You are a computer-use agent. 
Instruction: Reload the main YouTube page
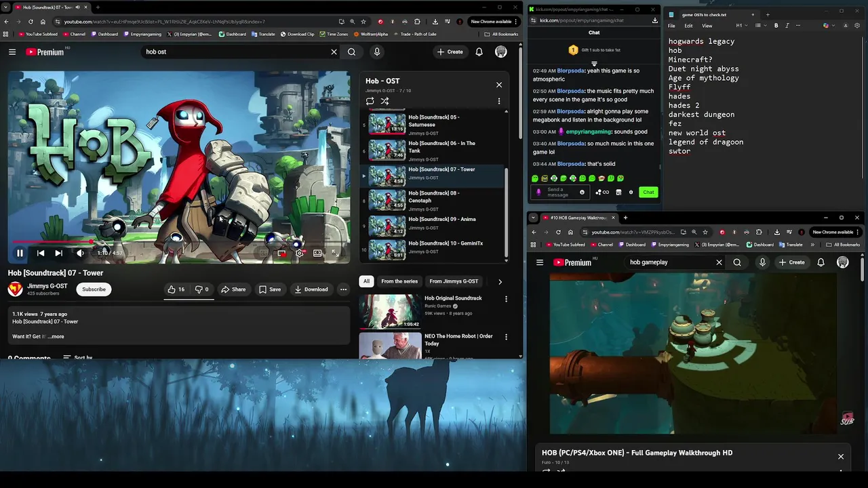(31, 22)
